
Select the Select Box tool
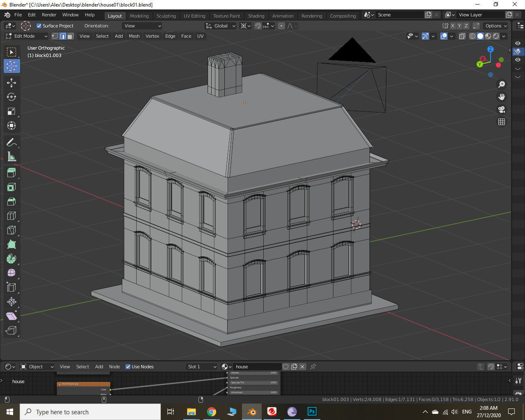(x=11, y=52)
